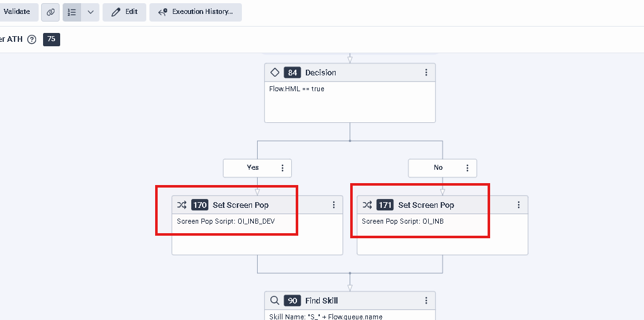Click the shuffle icon on node 170
This screenshot has width=644, height=320.
pyautogui.click(x=182, y=205)
